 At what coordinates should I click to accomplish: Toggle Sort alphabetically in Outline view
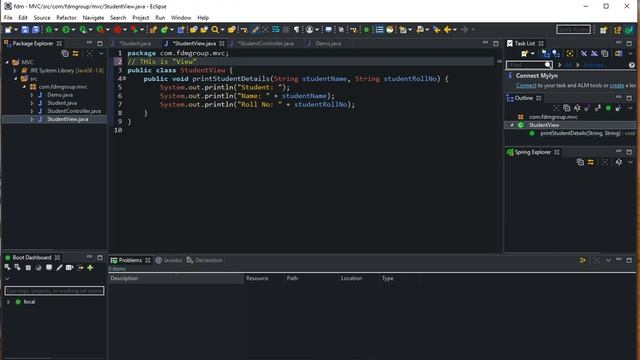[577, 108]
